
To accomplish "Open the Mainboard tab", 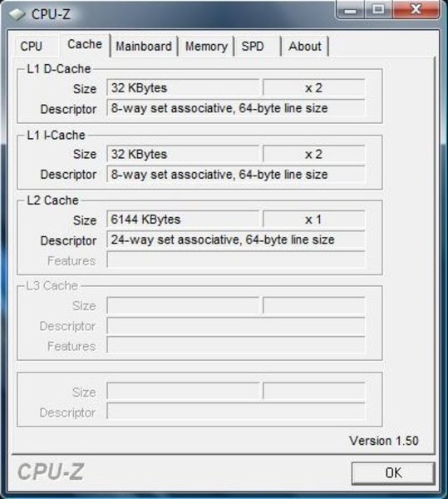I will (144, 47).
